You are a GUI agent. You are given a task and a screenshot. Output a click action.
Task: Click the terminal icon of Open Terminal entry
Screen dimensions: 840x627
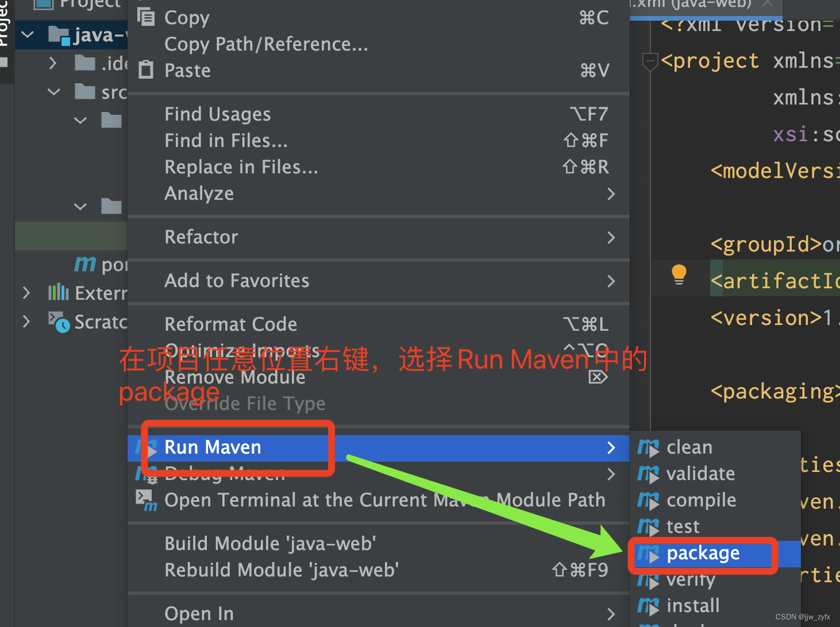[146, 500]
